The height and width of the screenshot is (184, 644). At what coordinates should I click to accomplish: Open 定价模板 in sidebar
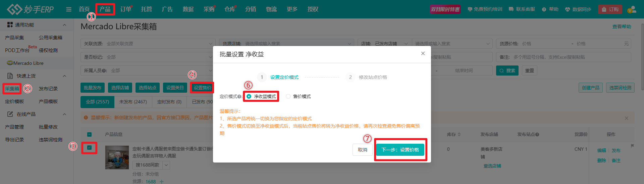tap(14, 101)
